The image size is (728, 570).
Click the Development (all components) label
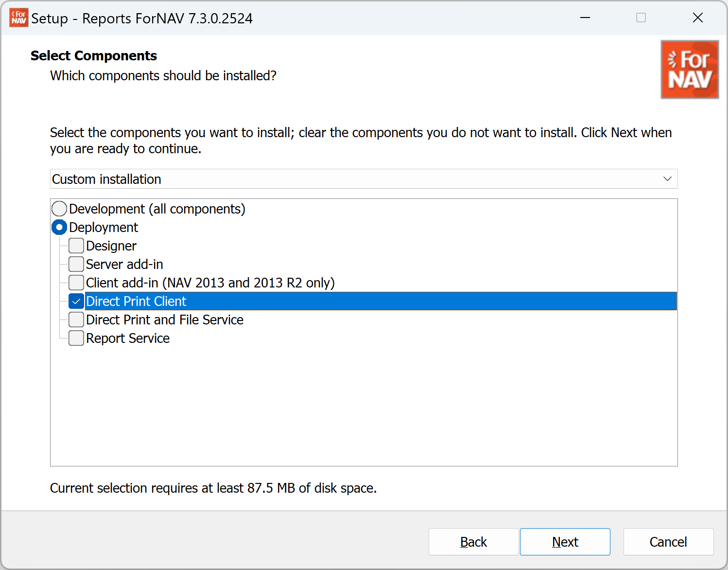(157, 209)
